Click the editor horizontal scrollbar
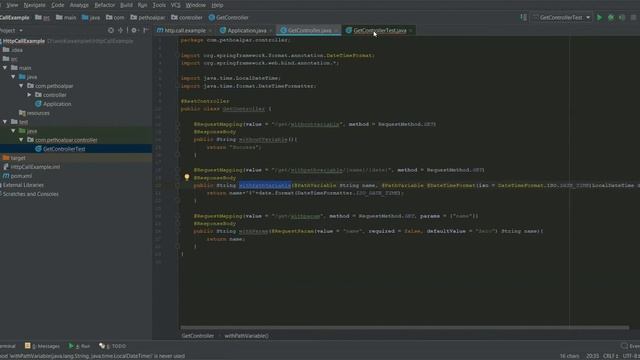The width and height of the screenshot is (640, 360). point(404,327)
